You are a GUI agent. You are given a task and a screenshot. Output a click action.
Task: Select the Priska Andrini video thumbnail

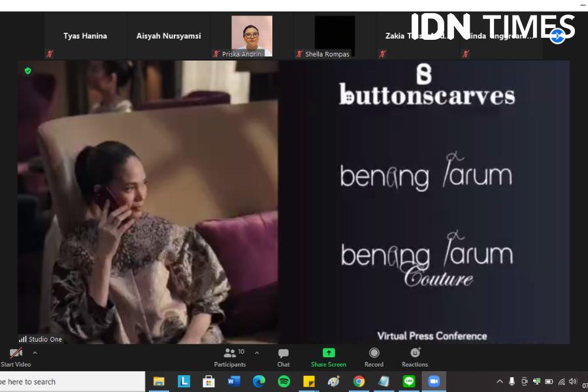[x=252, y=36]
